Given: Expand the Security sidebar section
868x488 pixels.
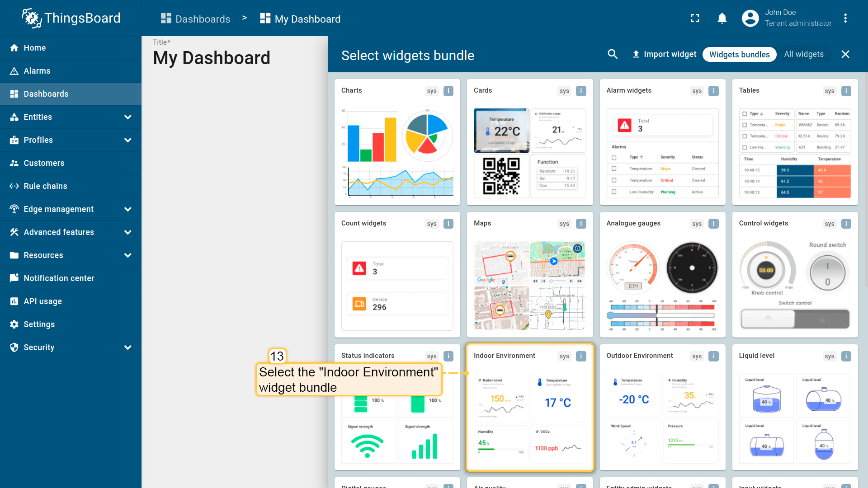Looking at the screenshot, I should tap(128, 347).
